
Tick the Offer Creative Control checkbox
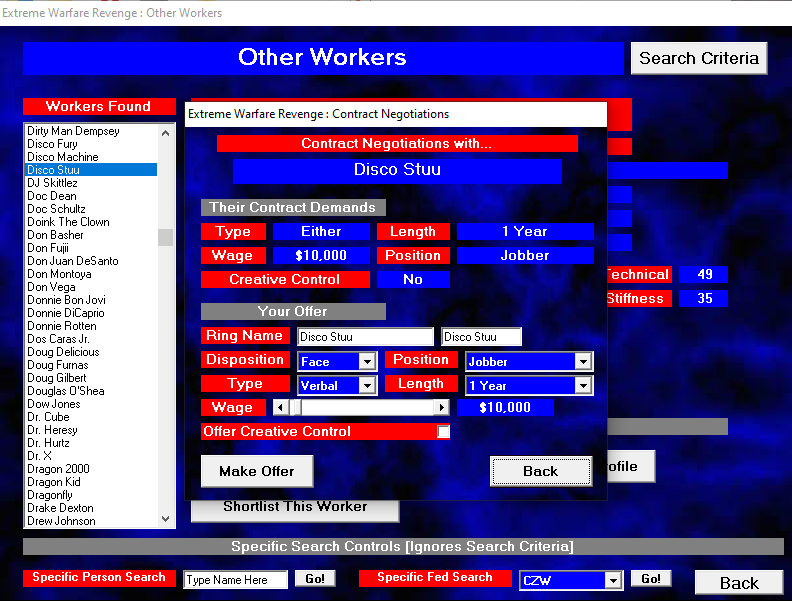(443, 432)
